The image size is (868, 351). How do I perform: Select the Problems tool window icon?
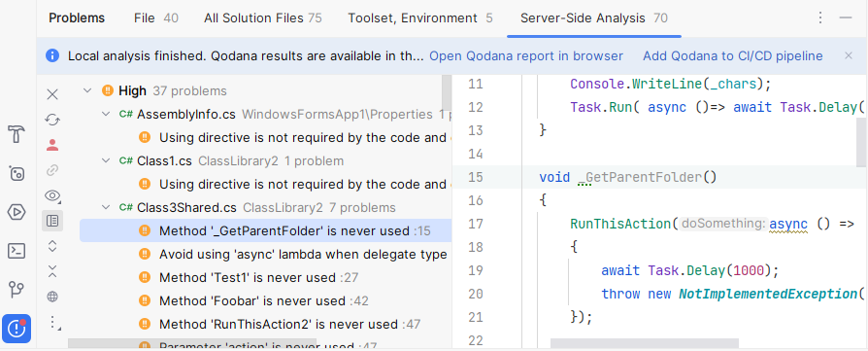point(17,329)
